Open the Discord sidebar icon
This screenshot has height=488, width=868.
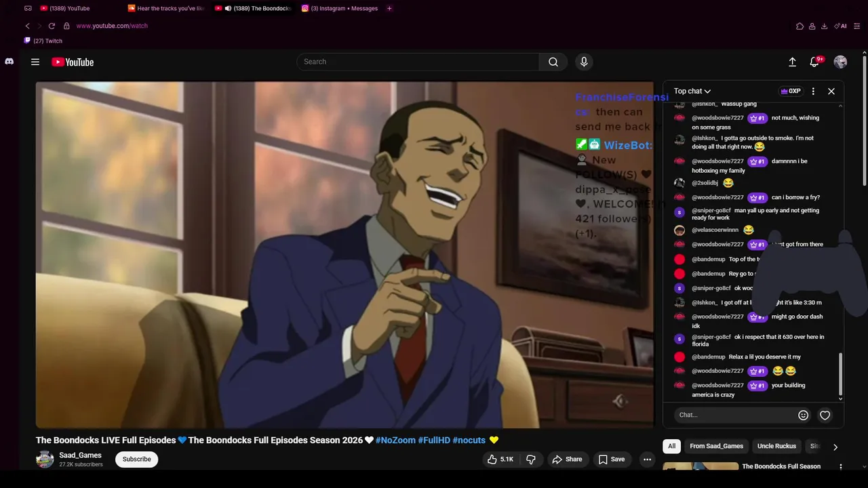pos(9,61)
